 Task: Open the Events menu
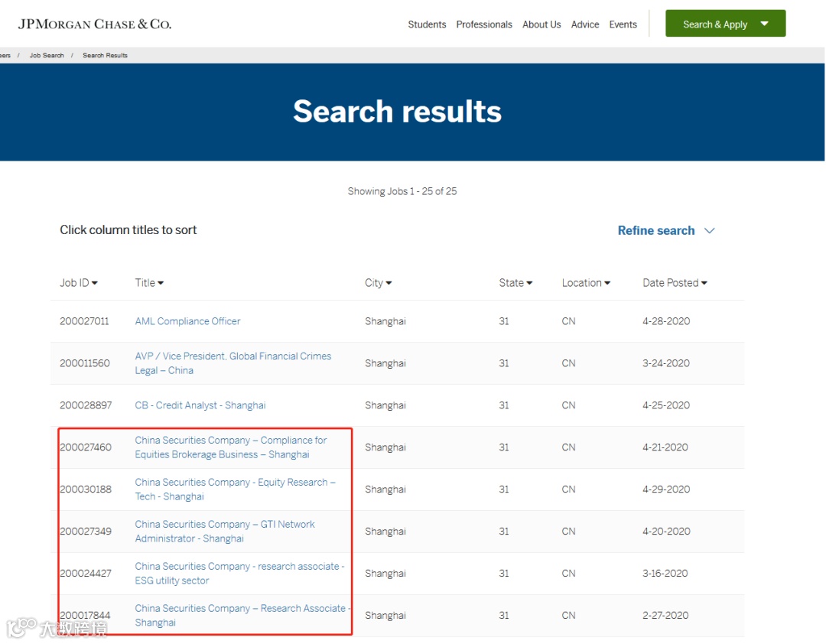[x=623, y=24]
